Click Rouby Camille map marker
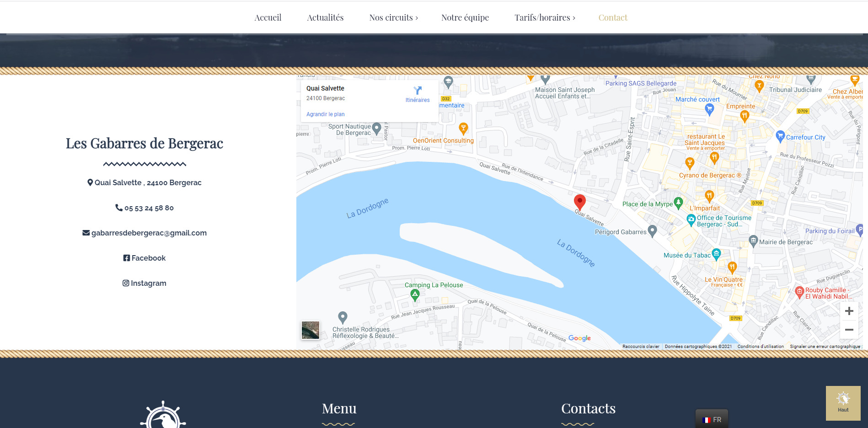Viewport: 868px width, 428px height. (x=799, y=293)
